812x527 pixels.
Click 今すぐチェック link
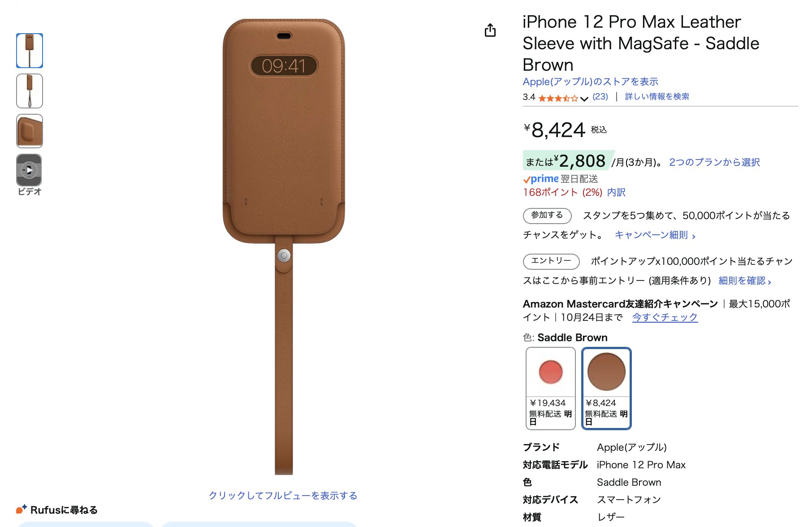point(665,317)
